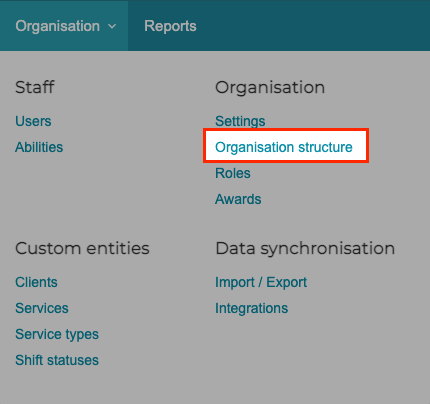Open the Shift statuses link
The image size is (430, 404).
57,360
